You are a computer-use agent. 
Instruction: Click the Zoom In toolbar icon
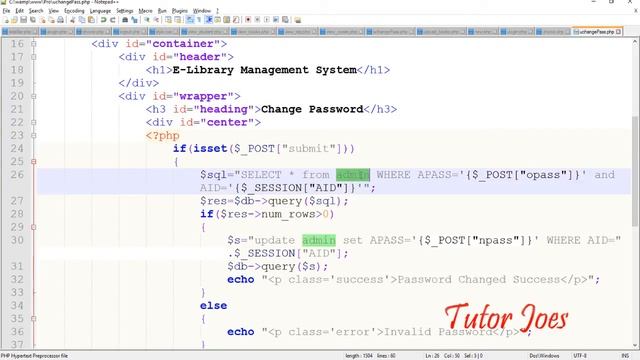(147, 20)
